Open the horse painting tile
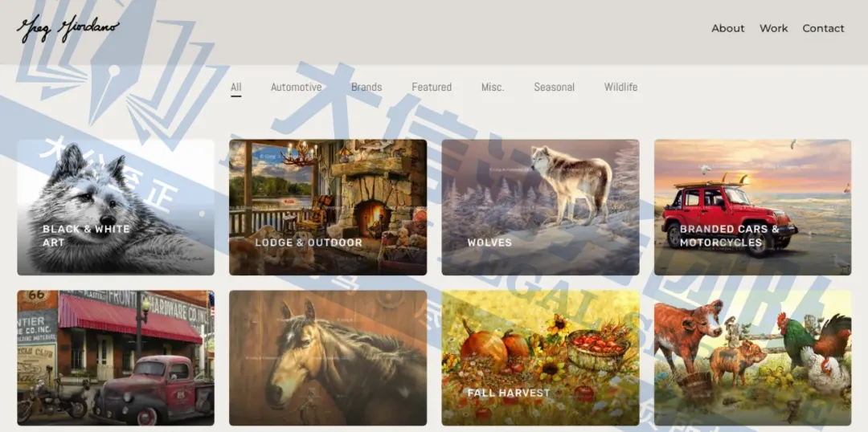 pos(328,358)
